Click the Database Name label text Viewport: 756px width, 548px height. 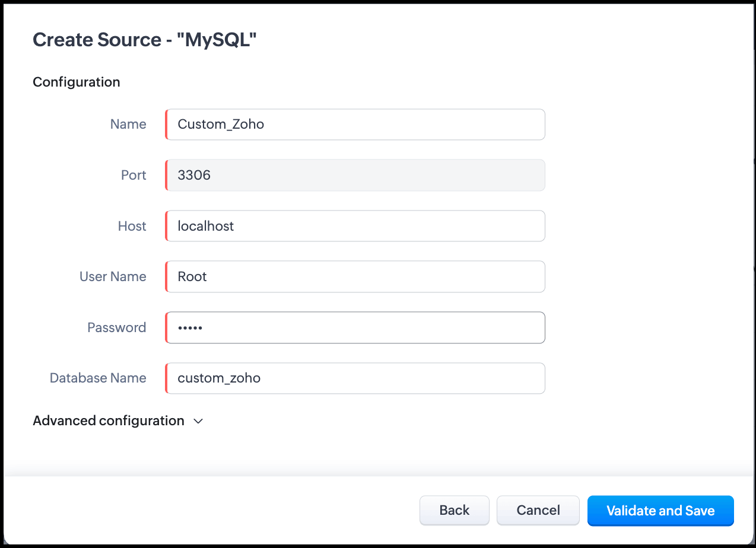[98, 378]
